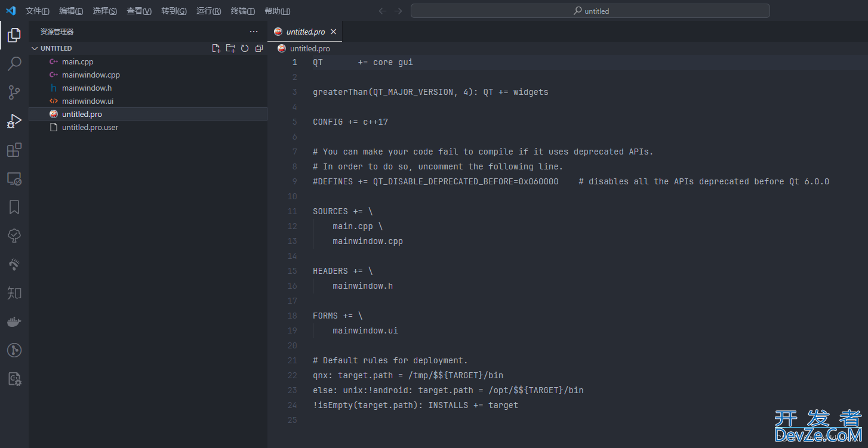Click 'mainwindow.ui' in the editor code
Viewport: 868px width, 448px height.
coord(365,330)
